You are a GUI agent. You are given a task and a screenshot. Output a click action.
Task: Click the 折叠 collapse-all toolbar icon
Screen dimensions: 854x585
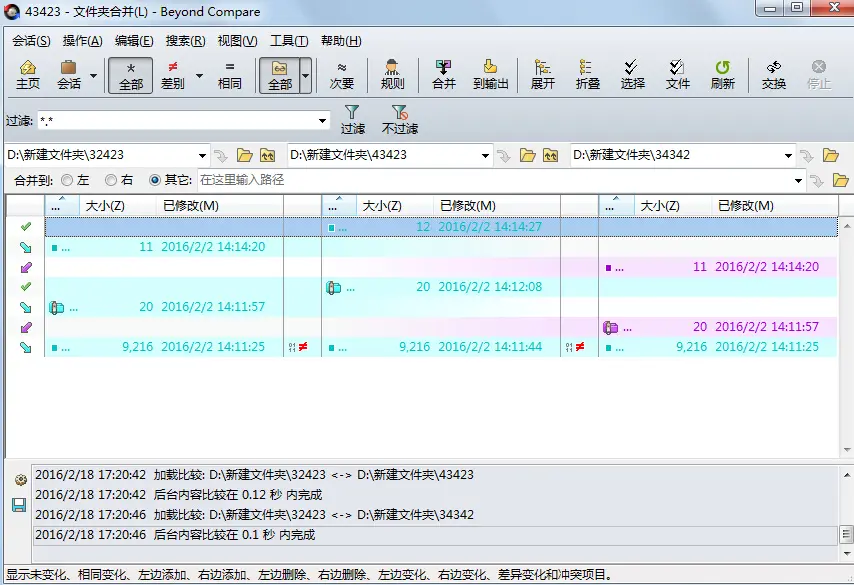587,75
